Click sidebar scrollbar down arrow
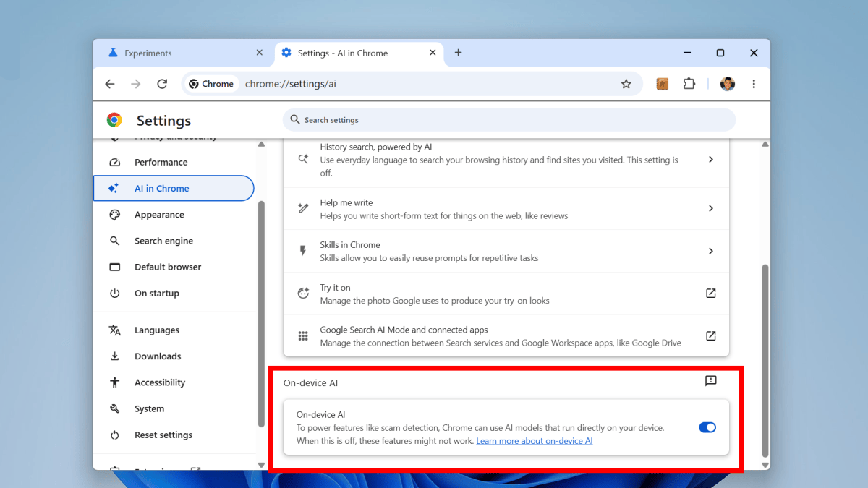Viewport: 868px width, 488px height. click(x=261, y=465)
